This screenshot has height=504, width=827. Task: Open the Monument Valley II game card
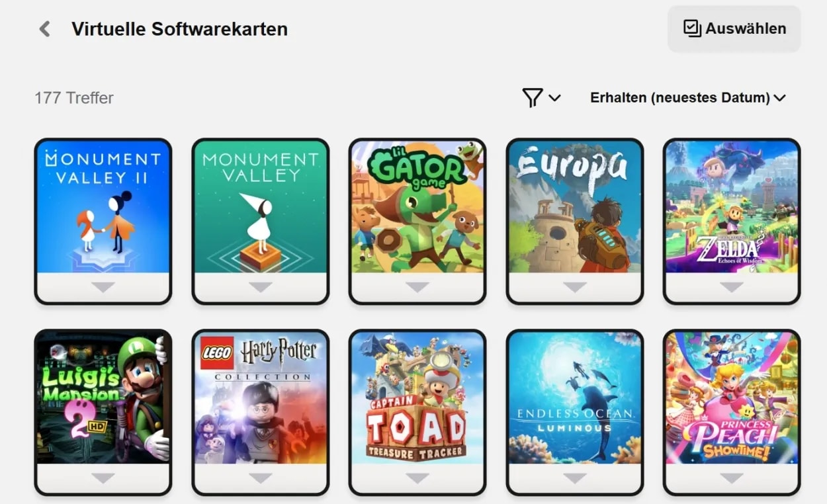click(x=103, y=206)
